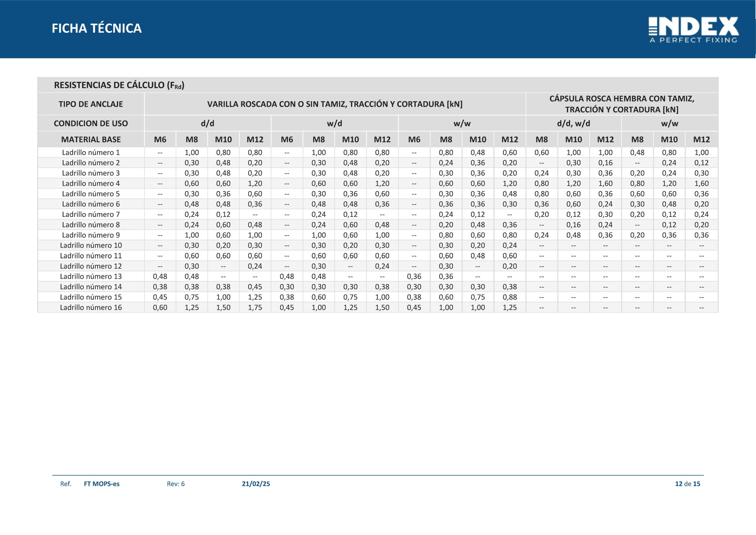This screenshot has width=756, height=535.
Task: Select row label Ladrillo número 1
Action: point(91,152)
